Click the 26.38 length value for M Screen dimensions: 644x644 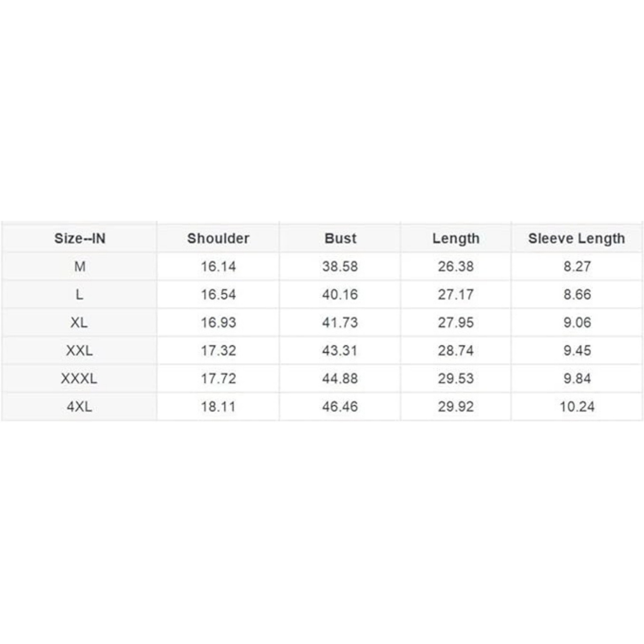[456, 266]
